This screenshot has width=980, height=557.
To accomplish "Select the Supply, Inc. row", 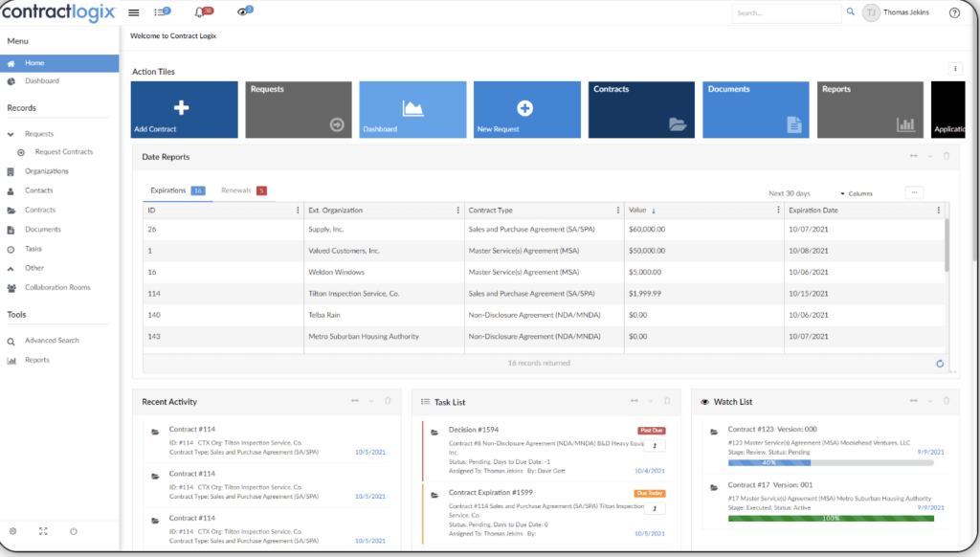I will coord(544,230).
